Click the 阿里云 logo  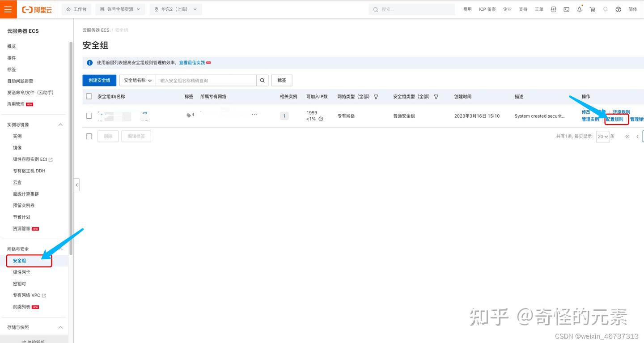tap(37, 9)
